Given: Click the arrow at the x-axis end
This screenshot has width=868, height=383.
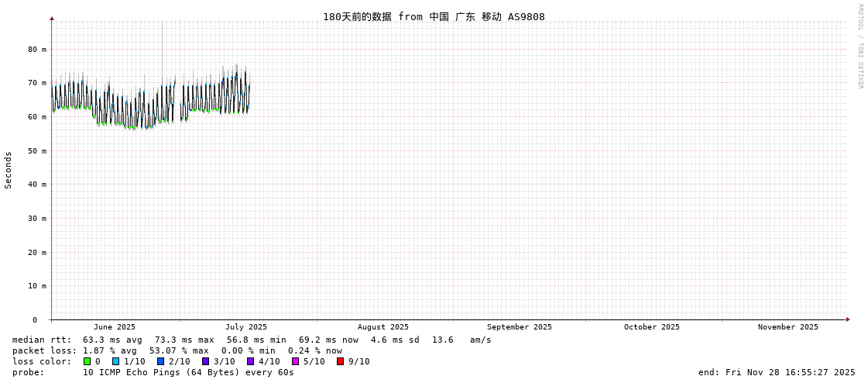Looking at the screenshot, I should (x=848, y=319).
